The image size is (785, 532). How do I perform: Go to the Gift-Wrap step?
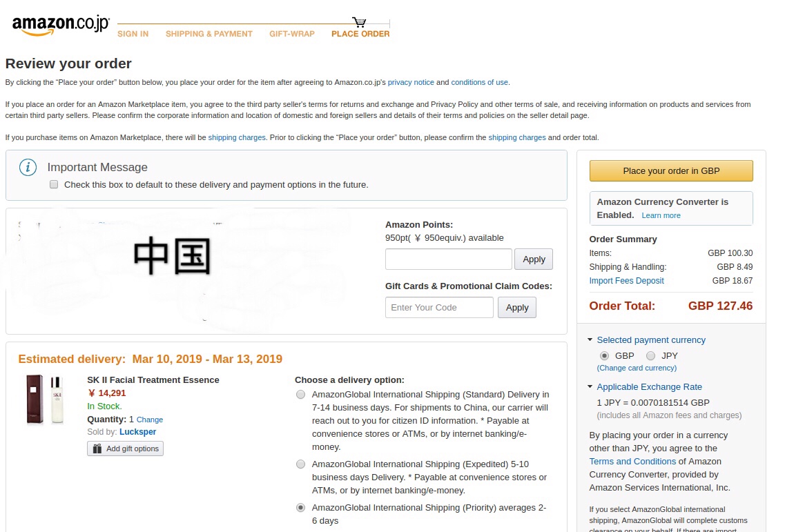coord(291,34)
